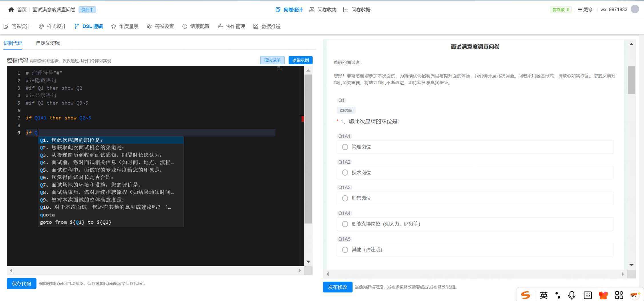This screenshot has height=301, width=644.
Task: Switch to the 自定义逻辑 tab
Action: click(x=48, y=43)
